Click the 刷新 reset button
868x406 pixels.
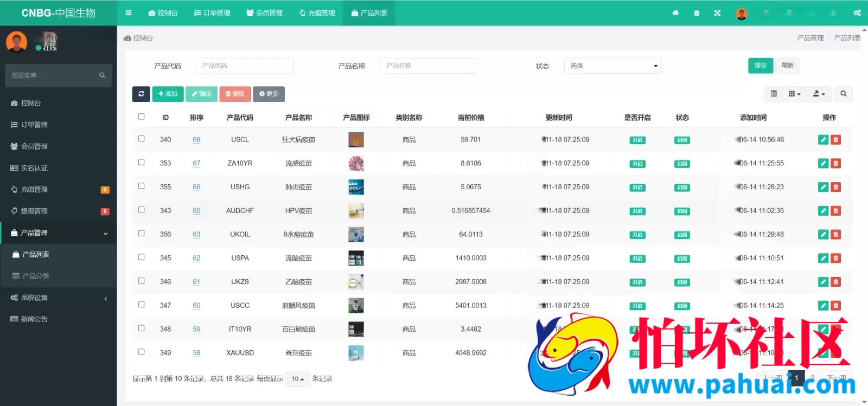click(788, 66)
